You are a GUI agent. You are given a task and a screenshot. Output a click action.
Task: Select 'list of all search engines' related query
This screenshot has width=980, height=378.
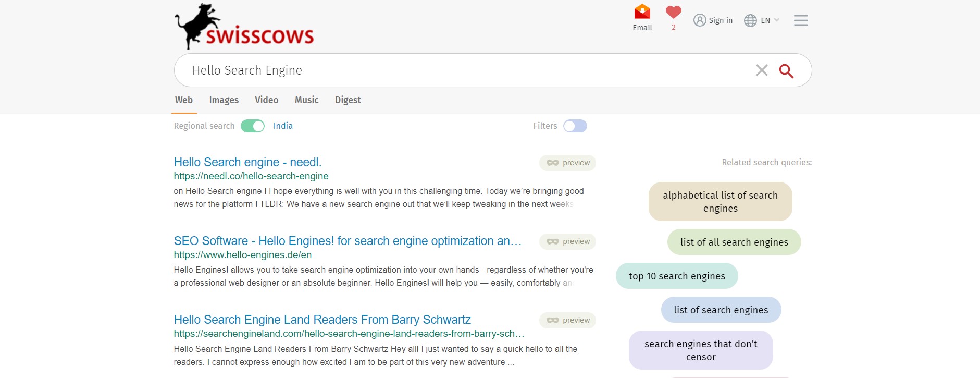(x=734, y=242)
